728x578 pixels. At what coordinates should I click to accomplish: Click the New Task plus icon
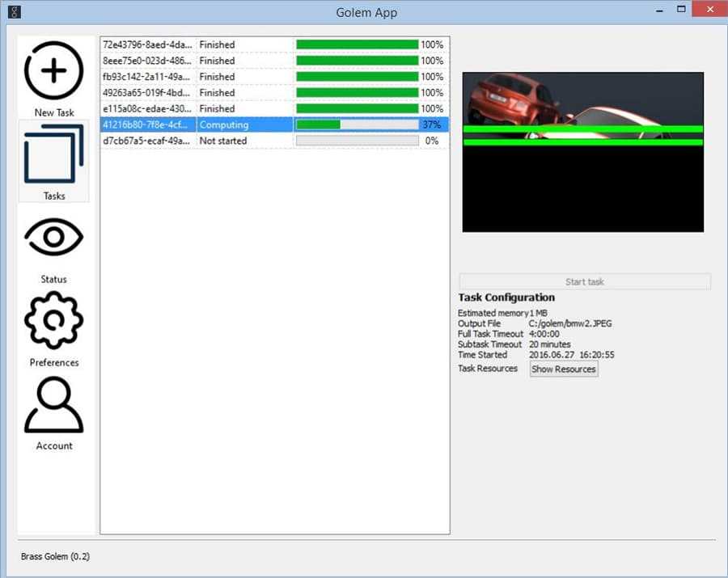click(x=53, y=70)
